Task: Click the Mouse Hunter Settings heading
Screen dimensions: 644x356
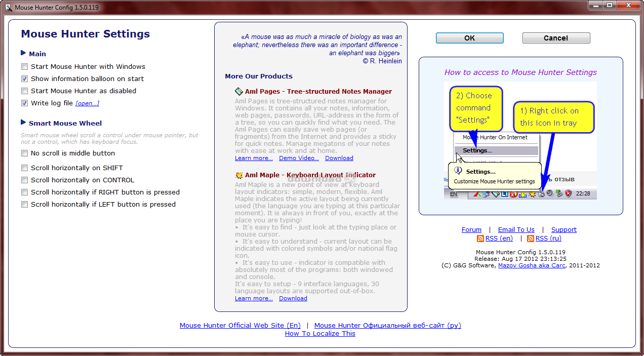Action: pyautogui.click(x=86, y=34)
